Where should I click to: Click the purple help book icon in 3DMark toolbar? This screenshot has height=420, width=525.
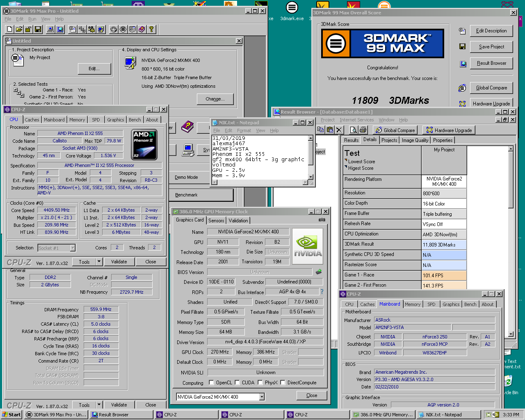coord(142,29)
